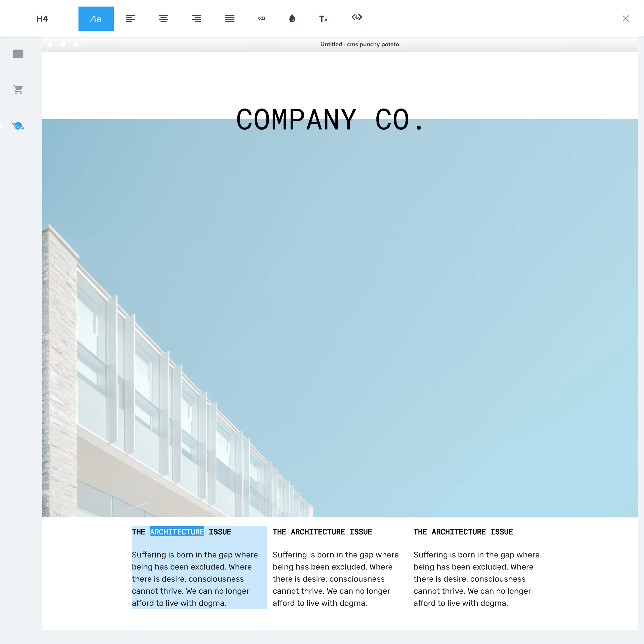Click the window title Untitled - cms punchy potato
Viewport: 644px width, 644px height.
pyautogui.click(x=360, y=44)
